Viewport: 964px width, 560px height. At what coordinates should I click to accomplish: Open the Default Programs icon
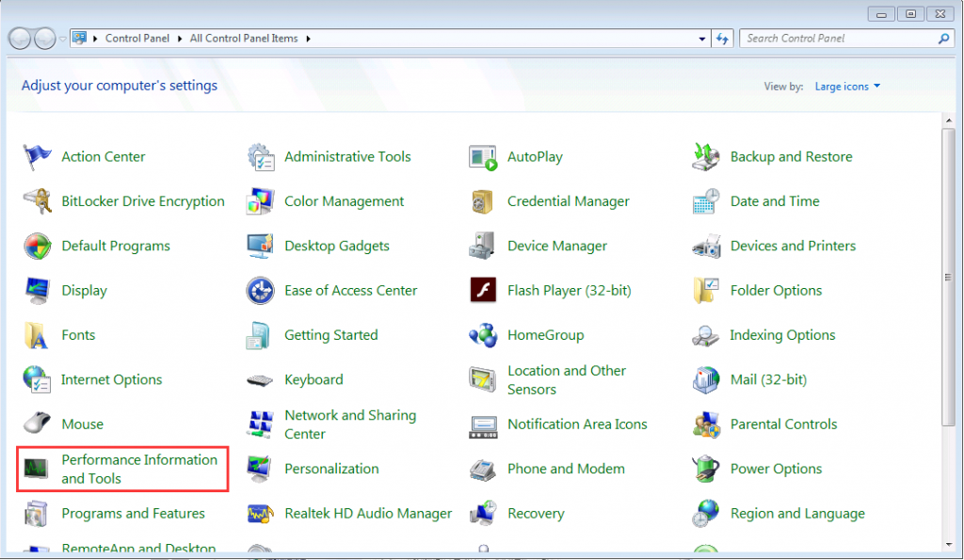tap(38, 246)
